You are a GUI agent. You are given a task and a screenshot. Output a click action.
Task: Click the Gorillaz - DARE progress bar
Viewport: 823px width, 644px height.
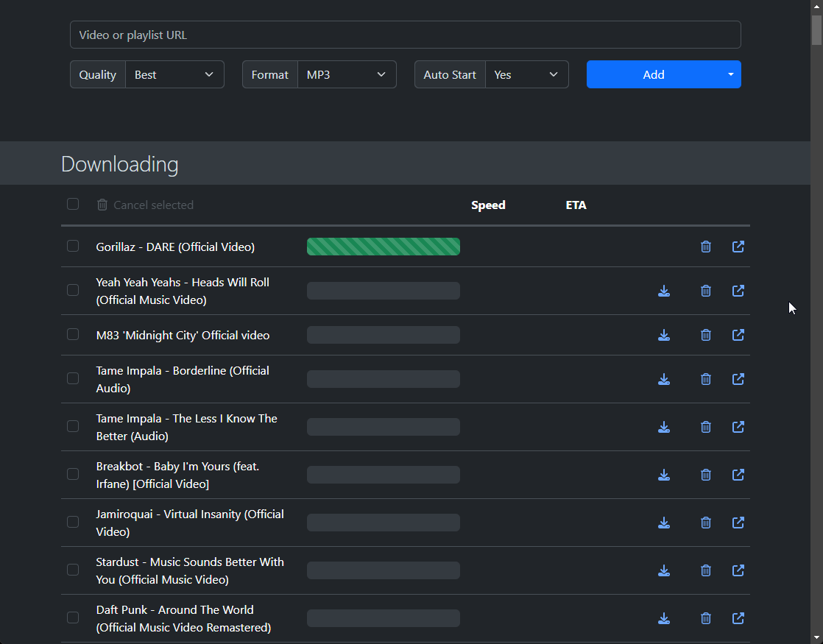383,247
